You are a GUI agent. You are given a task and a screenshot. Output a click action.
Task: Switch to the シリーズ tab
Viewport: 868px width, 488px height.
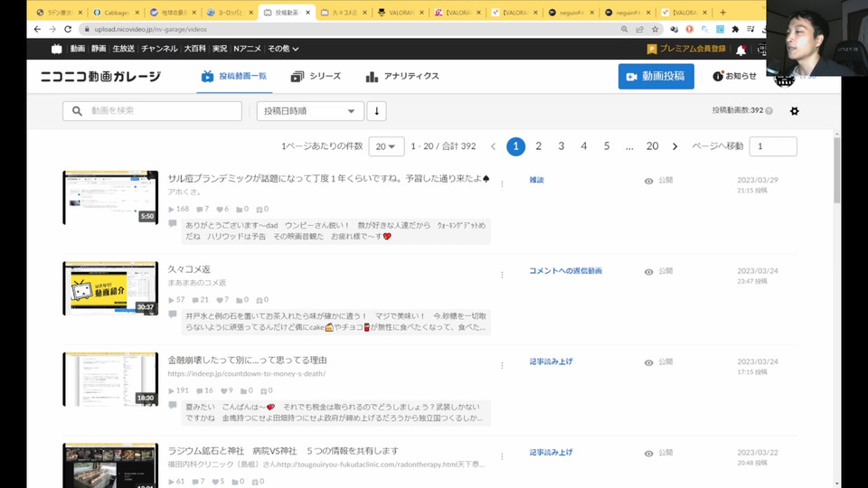pyautogui.click(x=316, y=76)
